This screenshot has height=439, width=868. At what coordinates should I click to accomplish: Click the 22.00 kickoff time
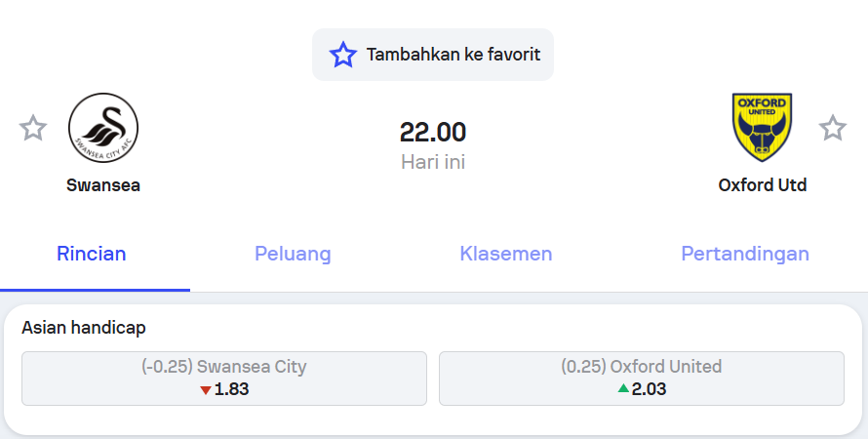tap(433, 132)
